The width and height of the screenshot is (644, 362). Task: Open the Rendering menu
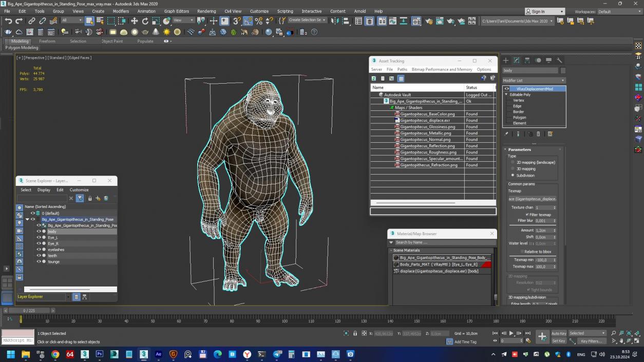coord(206,11)
